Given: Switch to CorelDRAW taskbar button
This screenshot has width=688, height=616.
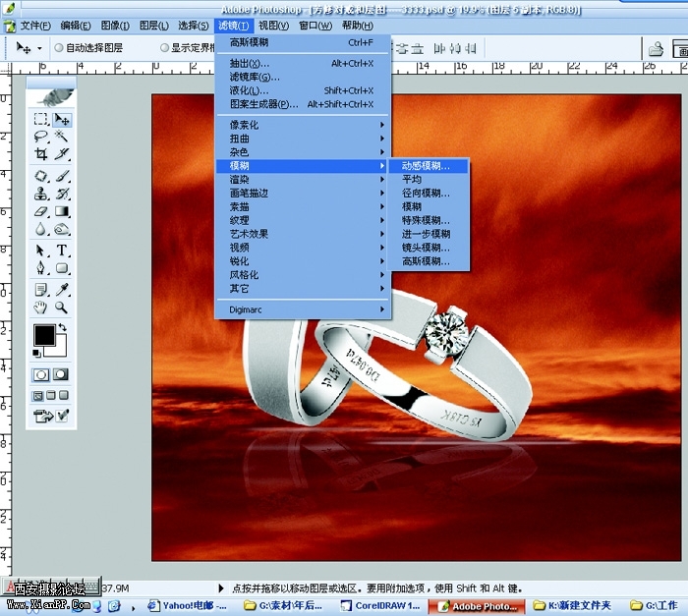Looking at the screenshot, I should point(380,606).
